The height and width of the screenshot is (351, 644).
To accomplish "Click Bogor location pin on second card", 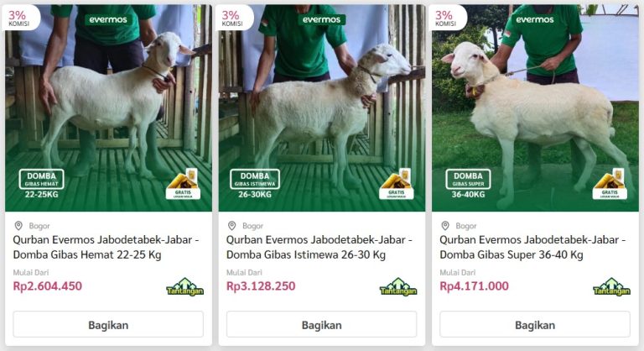I will [x=231, y=226].
